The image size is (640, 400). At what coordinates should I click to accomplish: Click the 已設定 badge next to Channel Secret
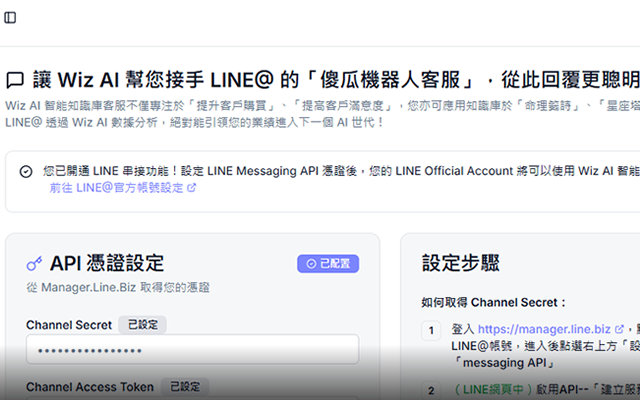click(x=142, y=324)
